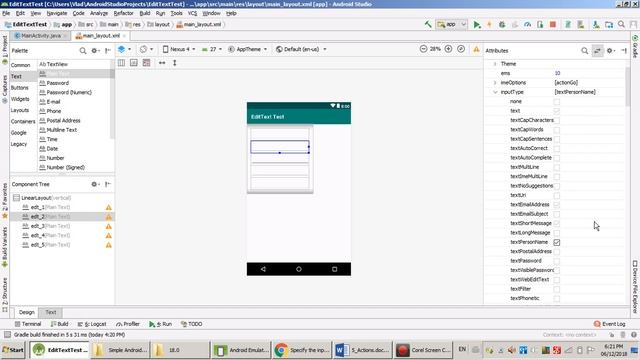Click the Attributes panel vertical scrollbar

coord(627,87)
